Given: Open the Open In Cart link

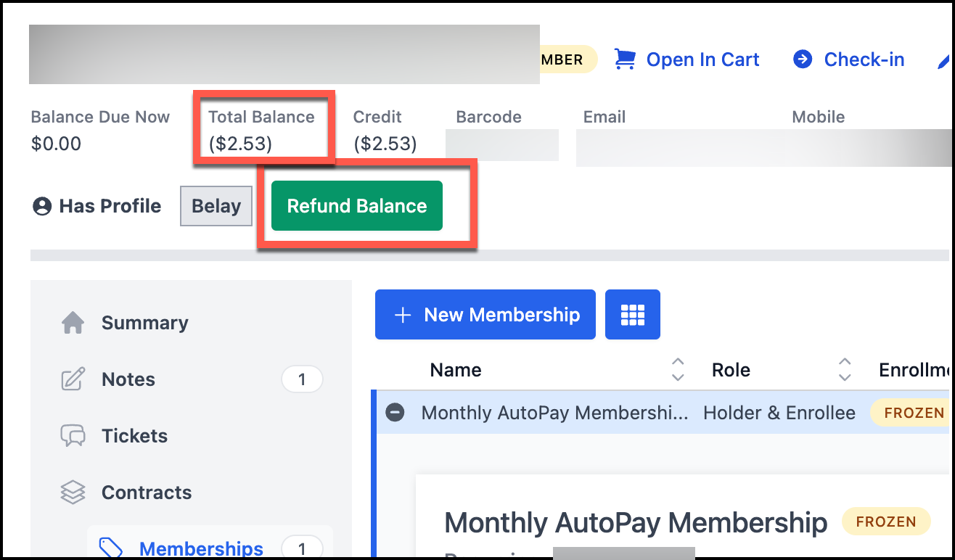Looking at the screenshot, I should [702, 59].
